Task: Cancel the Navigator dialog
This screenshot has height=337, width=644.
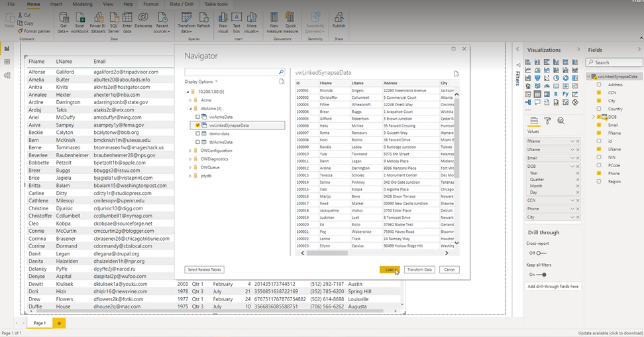Action: click(x=449, y=269)
